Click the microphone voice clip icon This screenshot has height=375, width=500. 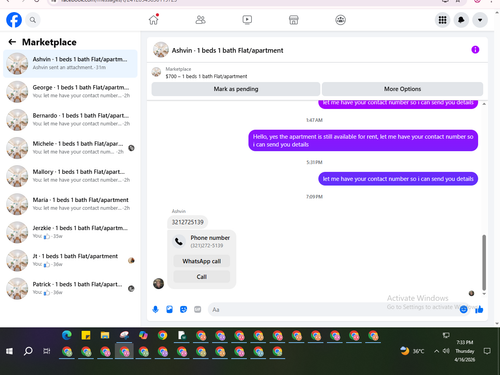click(155, 310)
